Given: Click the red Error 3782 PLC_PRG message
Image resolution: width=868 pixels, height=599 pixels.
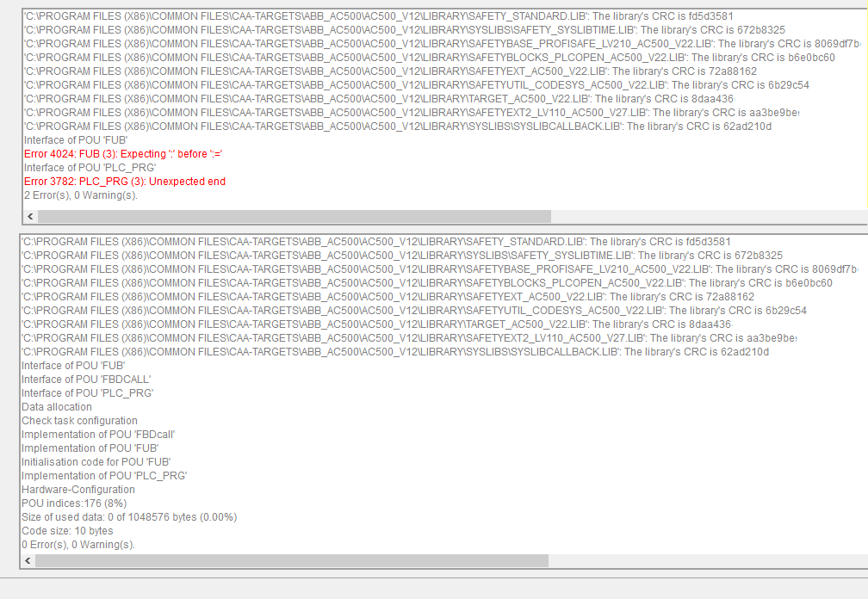Looking at the screenshot, I should tap(124, 182).
